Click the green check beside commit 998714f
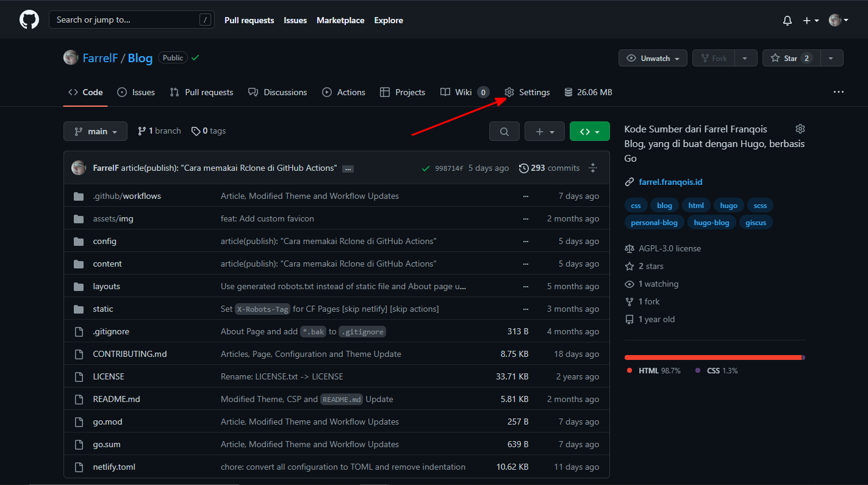 [426, 168]
